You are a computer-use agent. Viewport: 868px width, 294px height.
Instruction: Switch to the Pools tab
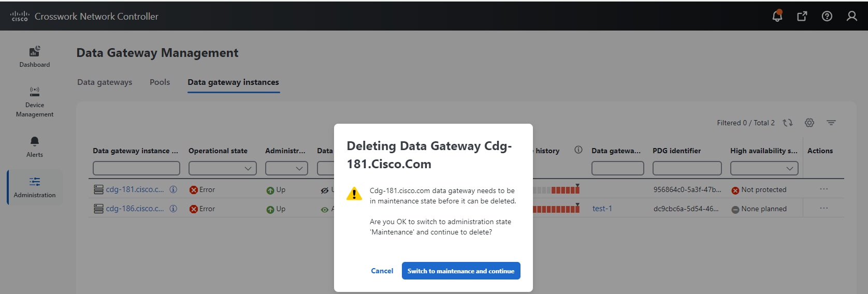point(160,82)
